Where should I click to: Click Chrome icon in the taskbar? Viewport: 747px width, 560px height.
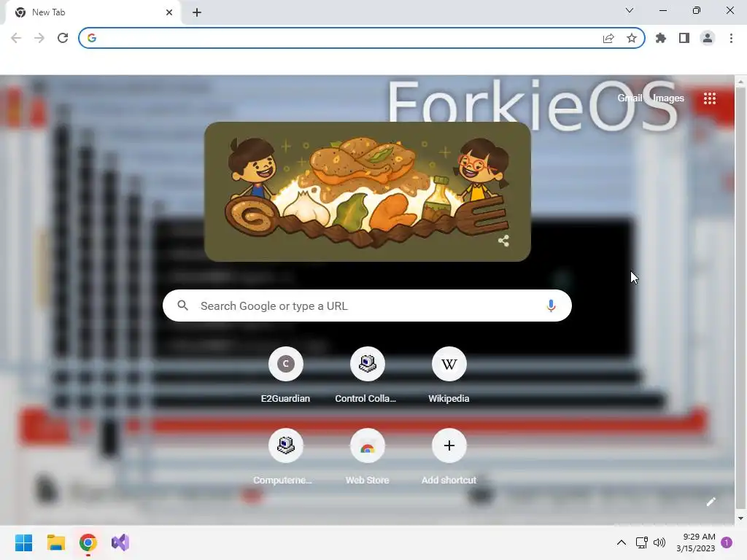(88, 542)
